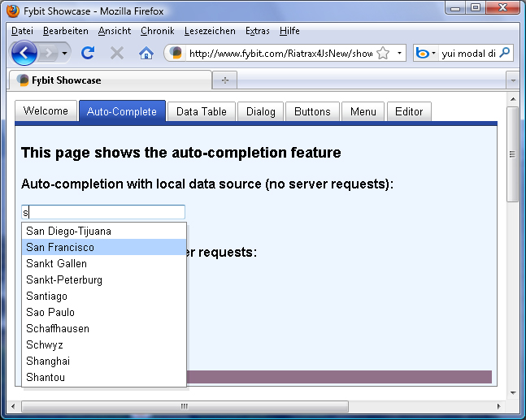Open the Hilfe menu
Viewport: 526px width, 420px height.
coord(289,31)
